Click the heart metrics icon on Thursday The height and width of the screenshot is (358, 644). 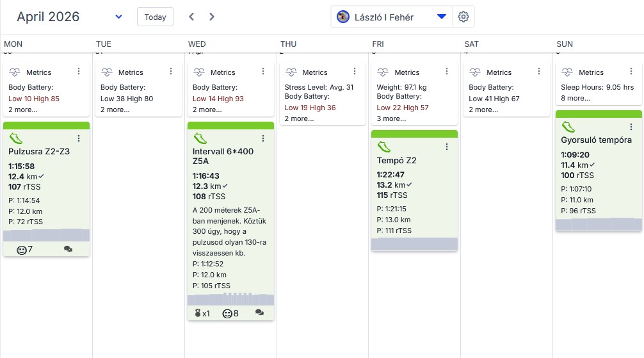[291, 72]
